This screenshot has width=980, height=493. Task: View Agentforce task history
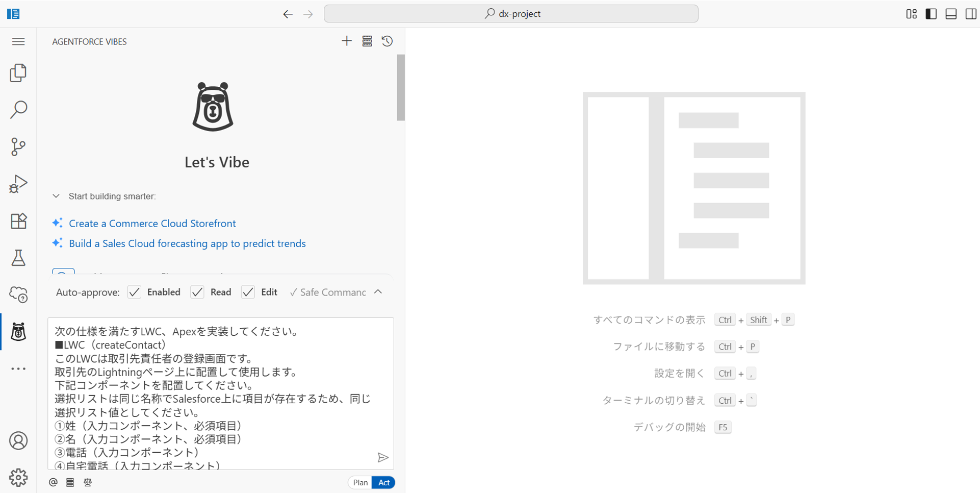[x=387, y=41]
